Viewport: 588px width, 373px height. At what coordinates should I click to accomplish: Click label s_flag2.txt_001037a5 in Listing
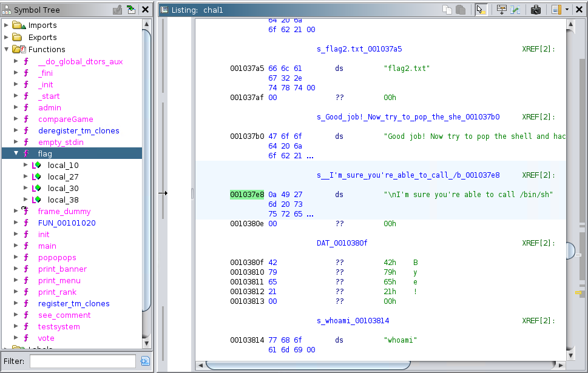pyautogui.click(x=359, y=49)
